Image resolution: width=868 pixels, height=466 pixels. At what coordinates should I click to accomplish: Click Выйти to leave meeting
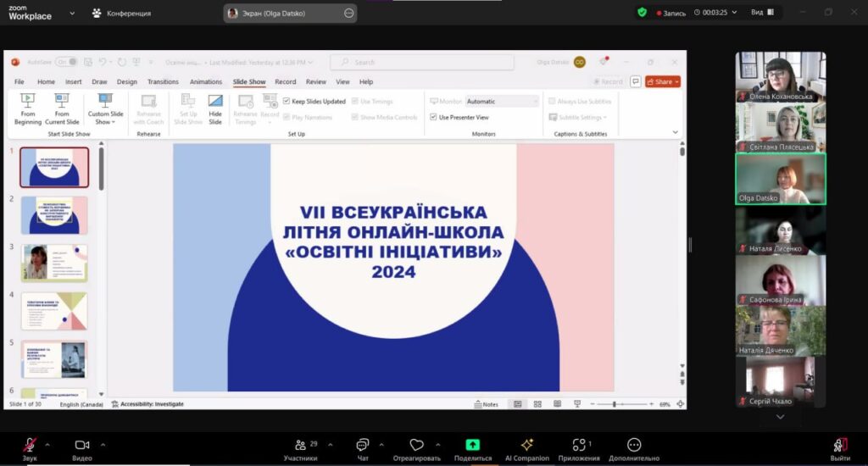click(x=840, y=449)
